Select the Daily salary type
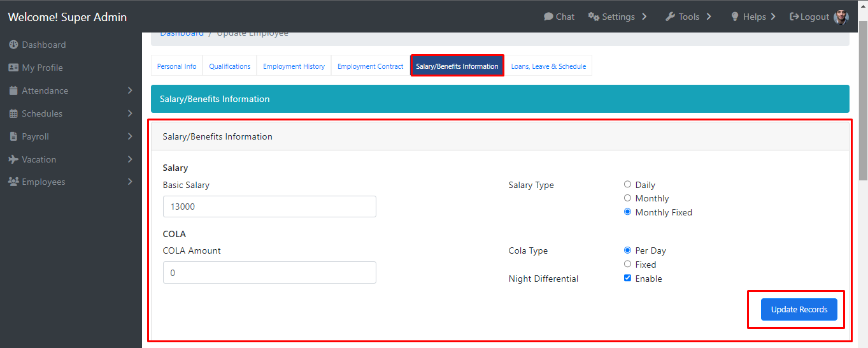Viewport: 868px width, 348px height. pyautogui.click(x=627, y=184)
